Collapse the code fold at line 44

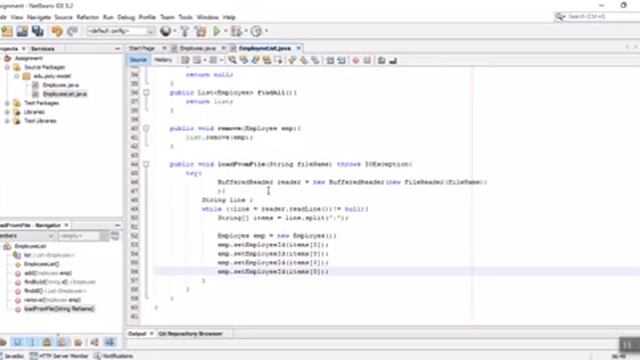pos(146,164)
